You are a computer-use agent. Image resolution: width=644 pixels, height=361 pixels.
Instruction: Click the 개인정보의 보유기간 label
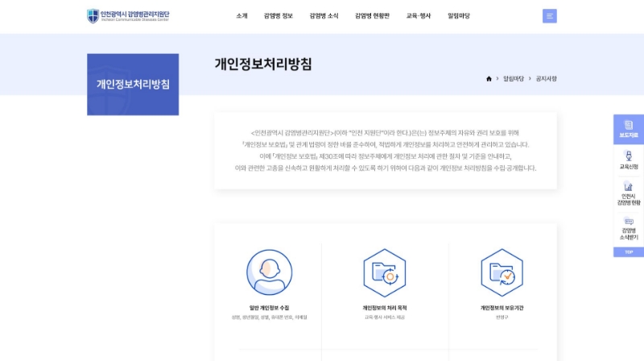502,308
